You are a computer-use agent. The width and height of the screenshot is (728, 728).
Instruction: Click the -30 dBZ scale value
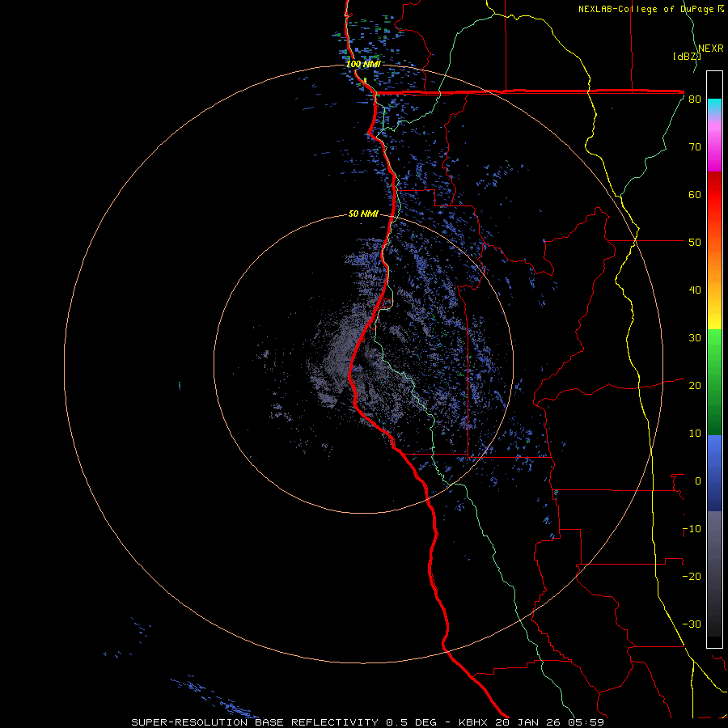(x=692, y=624)
